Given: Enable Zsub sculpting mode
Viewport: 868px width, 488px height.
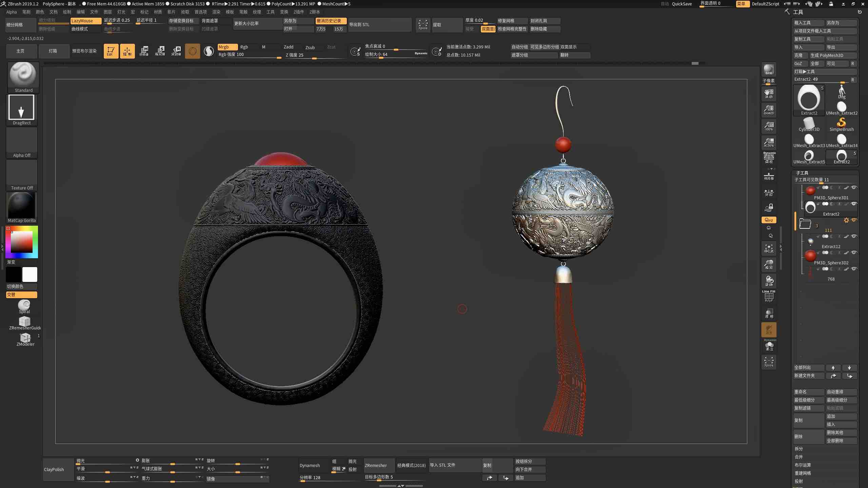Looking at the screenshot, I should tap(310, 47).
